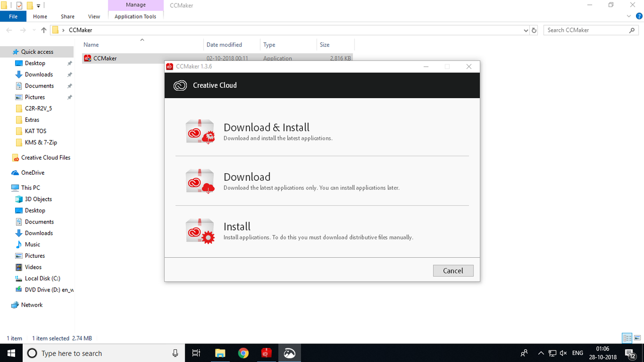Click the Search CCMaker field
This screenshot has width=644, height=362.
click(x=592, y=30)
